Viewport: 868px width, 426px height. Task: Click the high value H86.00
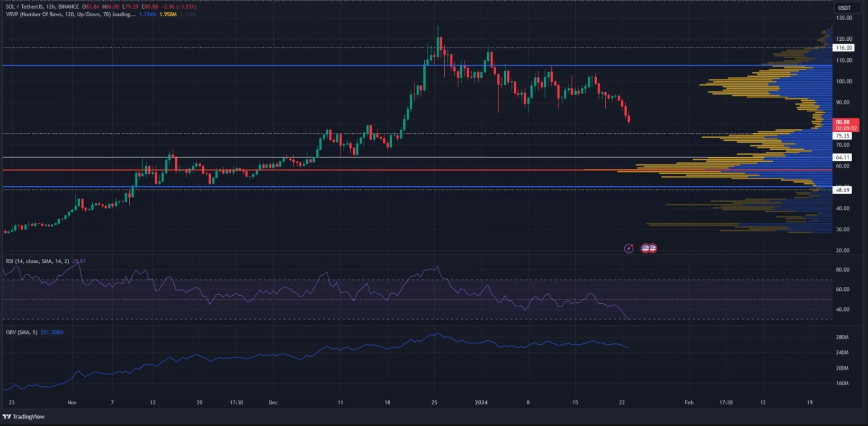point(111,7)
